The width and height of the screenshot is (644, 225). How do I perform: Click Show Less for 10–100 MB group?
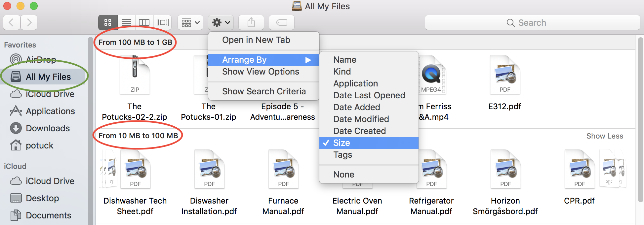605,136
